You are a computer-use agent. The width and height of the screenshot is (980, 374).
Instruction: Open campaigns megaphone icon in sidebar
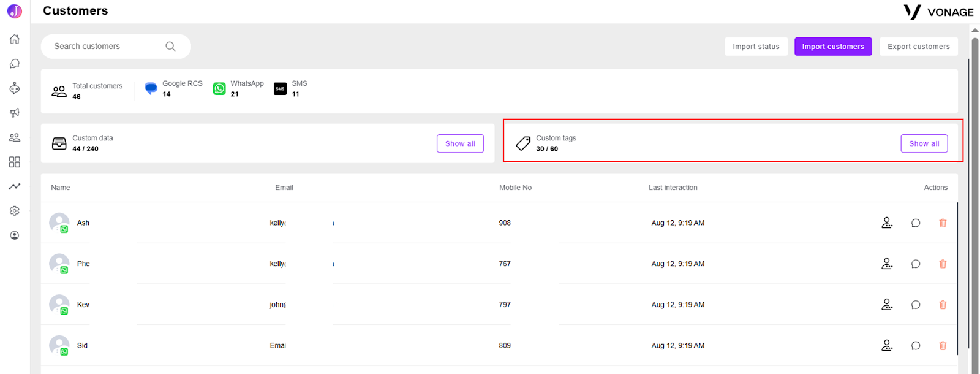coord(15,113)
